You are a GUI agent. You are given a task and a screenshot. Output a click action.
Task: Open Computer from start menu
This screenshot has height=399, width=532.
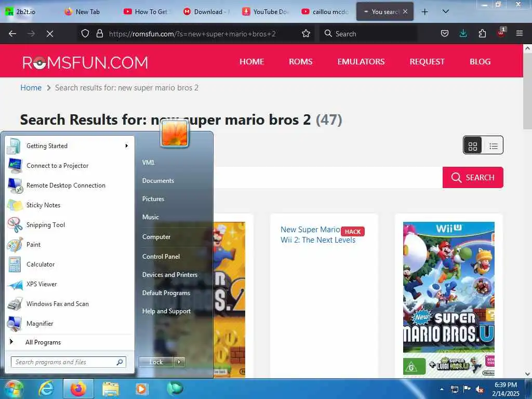(x=156, y=237)
